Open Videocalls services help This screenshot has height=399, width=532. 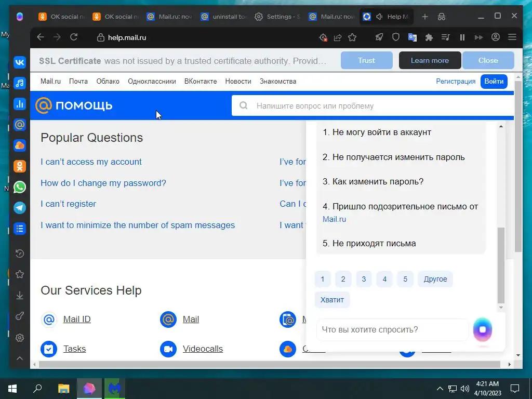pos(203,349)
